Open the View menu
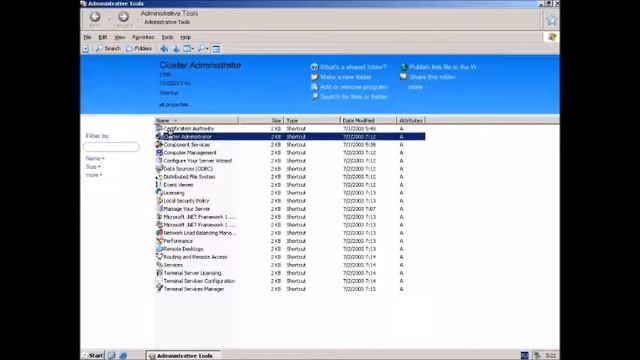The height and width of the screenshot is (360, 640). [x=120, y=37]
